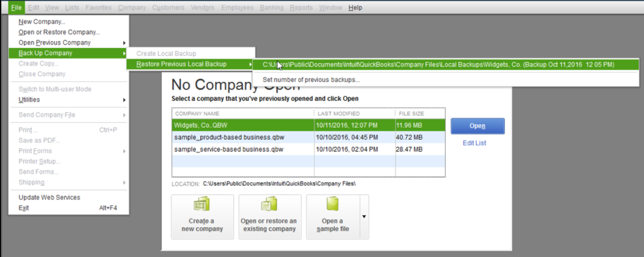Click the Company Files location path text
Image resolution: width=644 pixels, height=257 pixels.
(x=279, y=184)
